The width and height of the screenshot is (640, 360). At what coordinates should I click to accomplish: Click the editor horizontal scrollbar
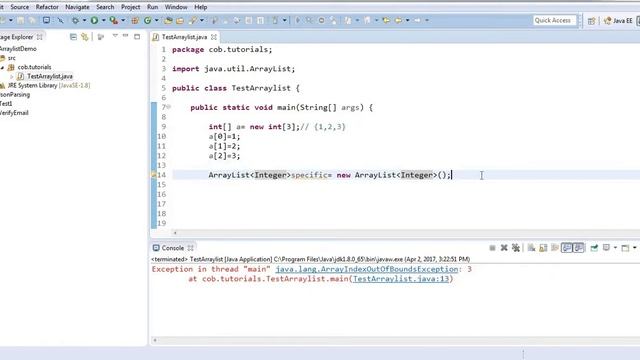pyautogui.click(x=406, y=233)
